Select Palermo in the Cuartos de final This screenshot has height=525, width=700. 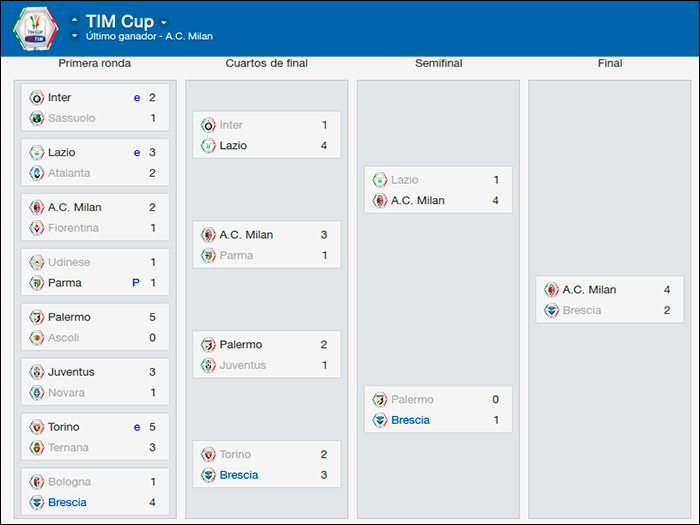pyautogui.click(x=240, y=345)
